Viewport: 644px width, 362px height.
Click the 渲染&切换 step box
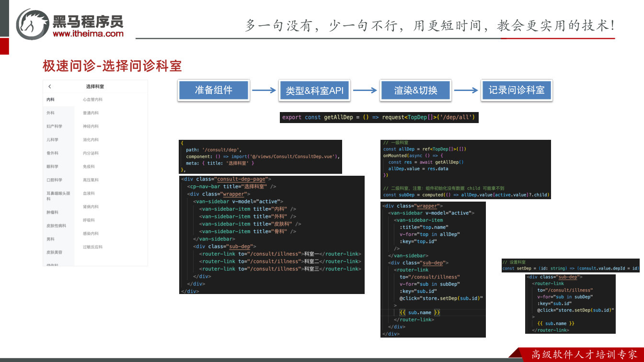click(x=415, y=90)
